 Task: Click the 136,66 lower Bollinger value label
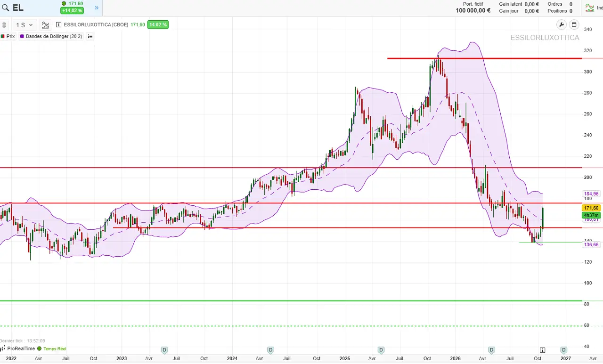591,245
